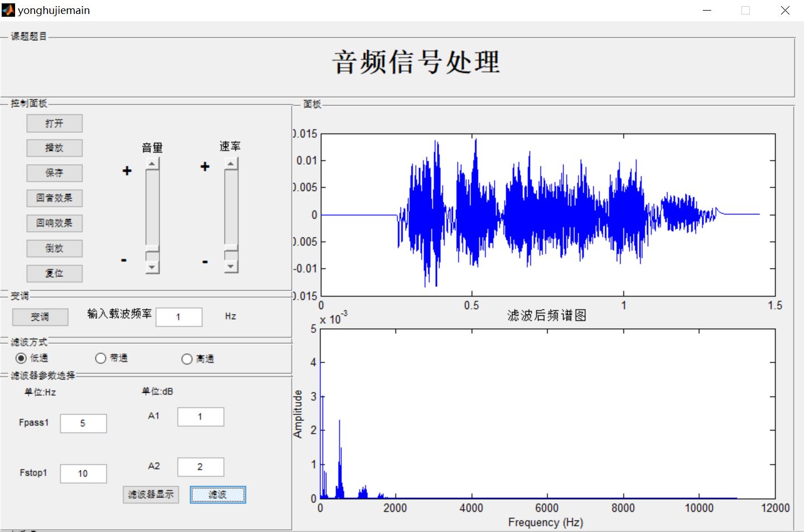Click the Frequency (Hz) axis label

546,523
